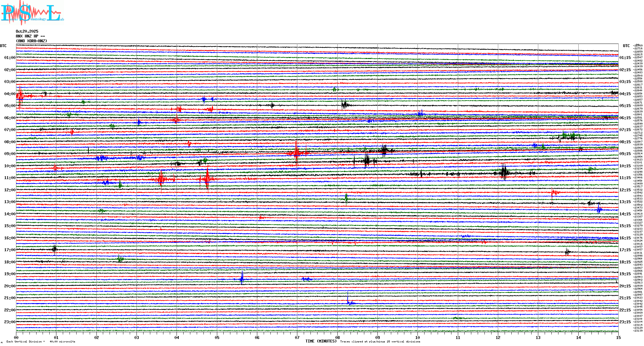Select the 10:15 time label on right

coord(625,166)
